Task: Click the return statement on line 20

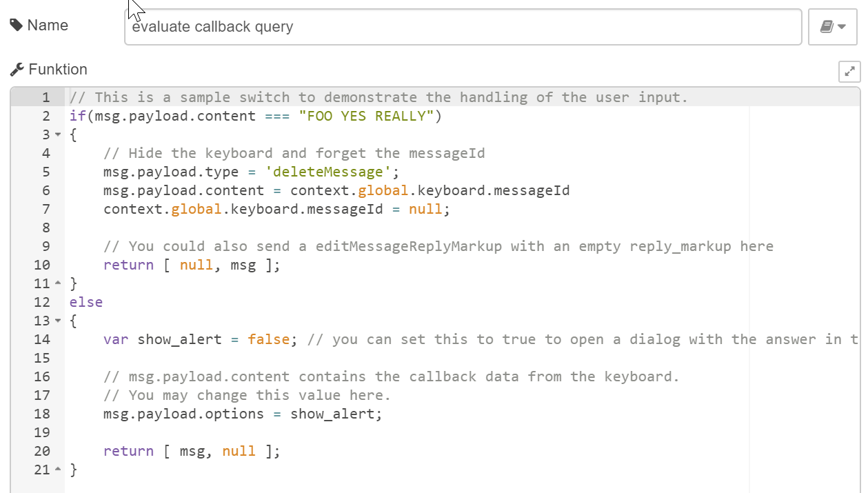Action: [x=128, y=451]
